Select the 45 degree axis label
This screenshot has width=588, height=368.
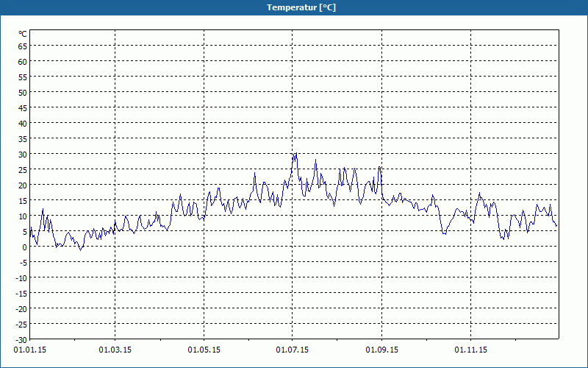click(23, 108)
